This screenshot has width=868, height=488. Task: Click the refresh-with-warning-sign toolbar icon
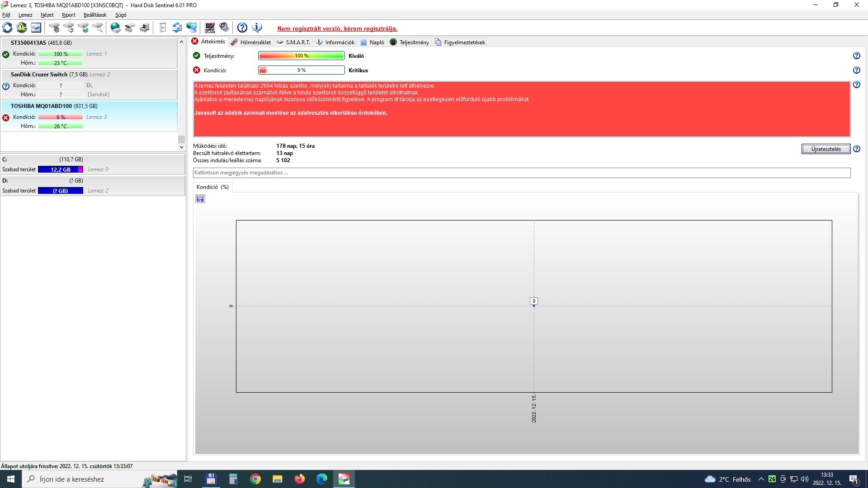(22, 28)
